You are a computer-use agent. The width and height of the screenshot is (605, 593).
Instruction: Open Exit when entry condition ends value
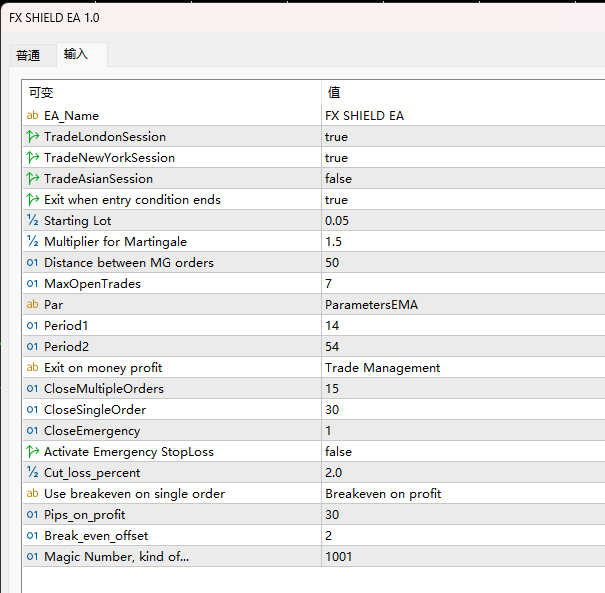click(x=463, y=199)
